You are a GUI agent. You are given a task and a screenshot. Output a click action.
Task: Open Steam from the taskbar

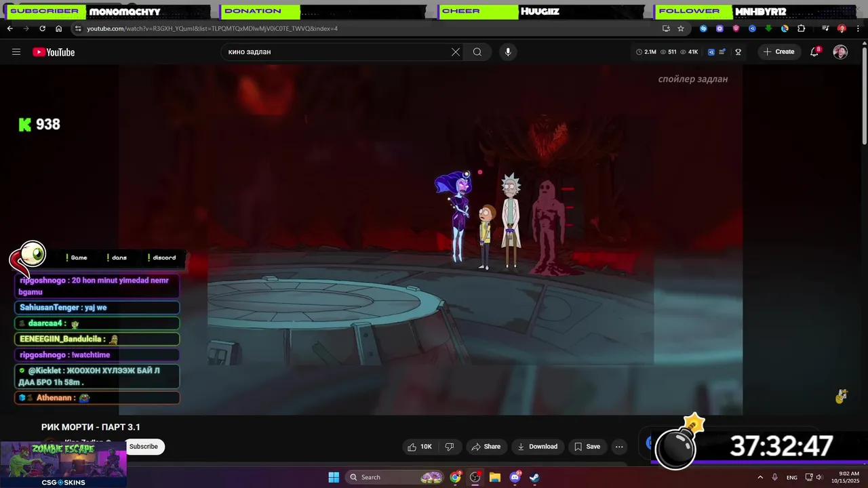[535, 477]
